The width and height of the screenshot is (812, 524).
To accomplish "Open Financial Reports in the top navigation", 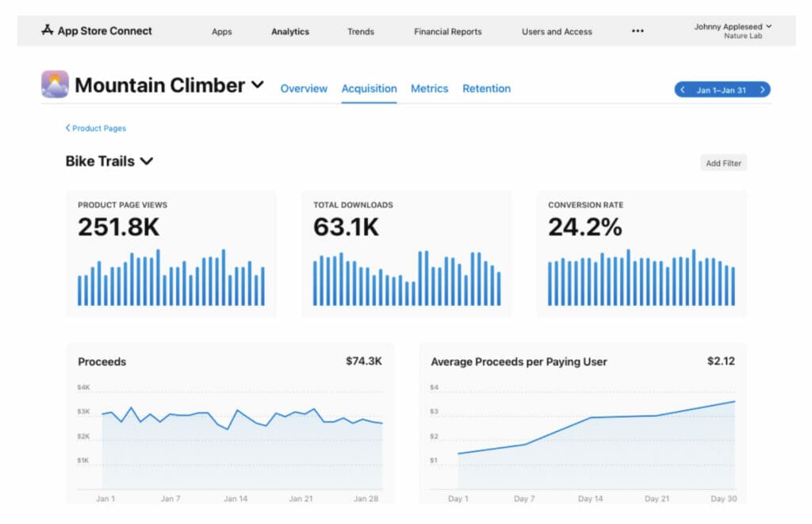I will [x=448, y=32].
